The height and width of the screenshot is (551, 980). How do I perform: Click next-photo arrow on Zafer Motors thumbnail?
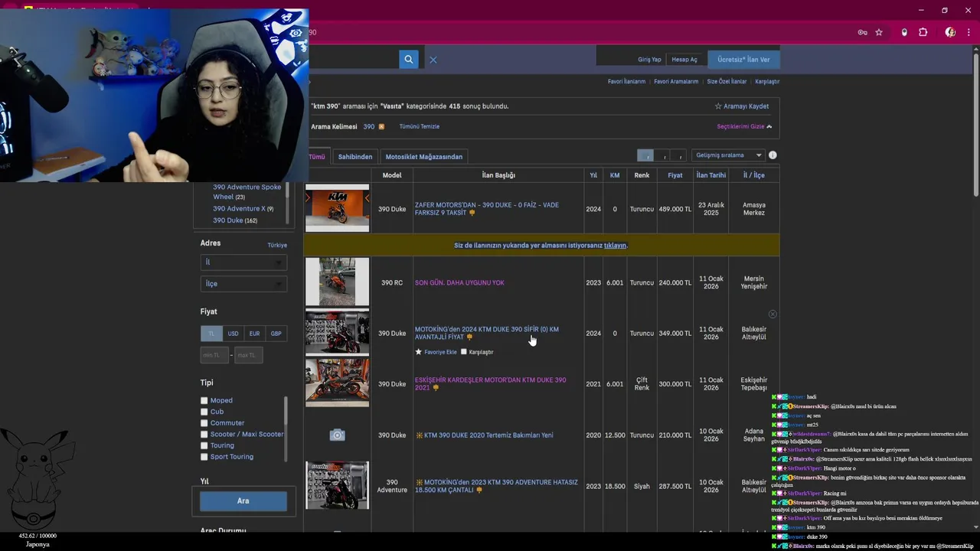pyautogui.click(x=367, y=198)
